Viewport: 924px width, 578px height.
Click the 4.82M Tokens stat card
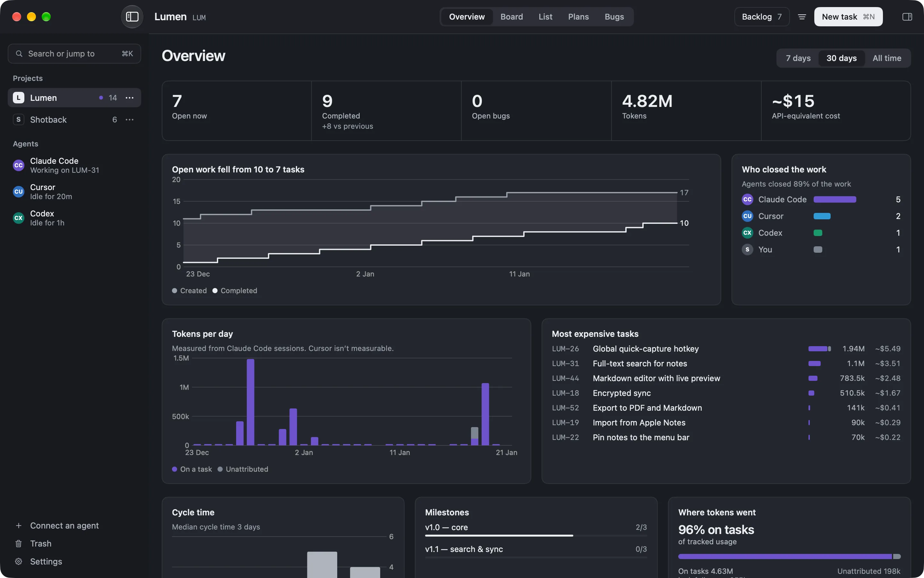(686, 111)
